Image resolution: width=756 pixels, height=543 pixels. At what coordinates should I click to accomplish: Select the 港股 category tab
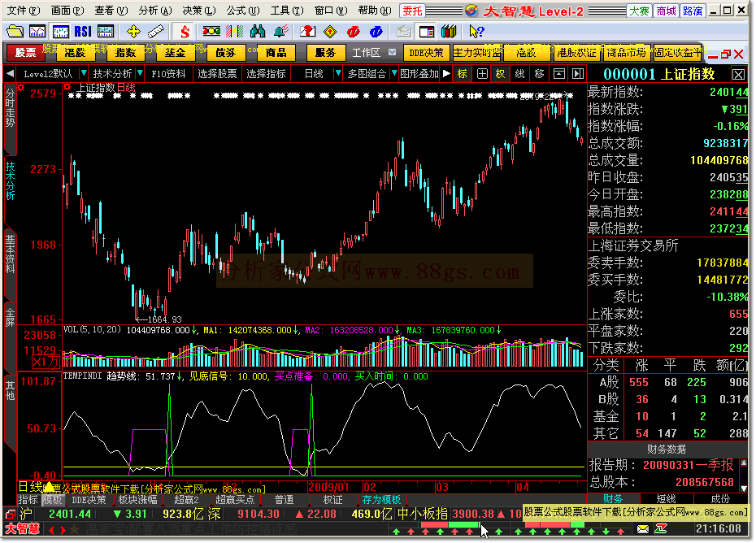pos(76,52)
